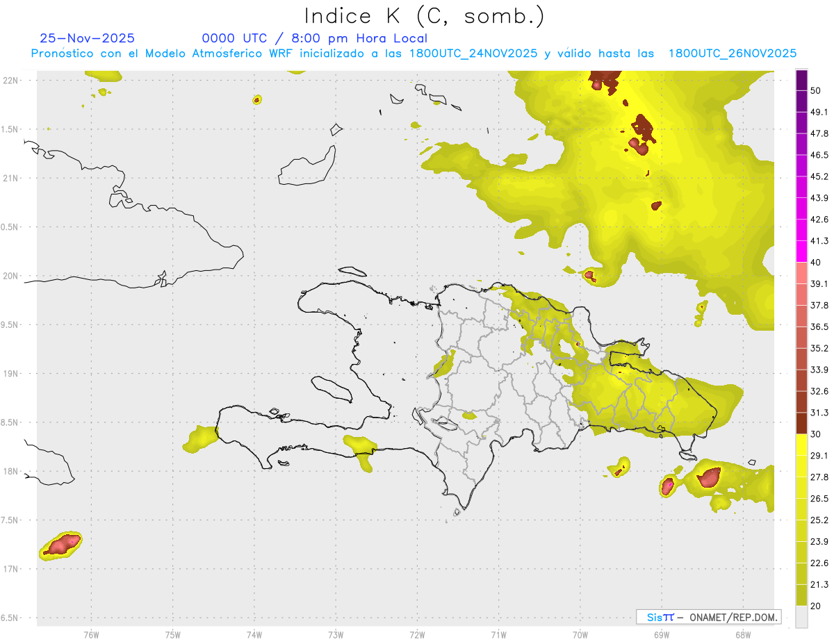
Task: Click legend value '31.3'
Action: [819, 413]
